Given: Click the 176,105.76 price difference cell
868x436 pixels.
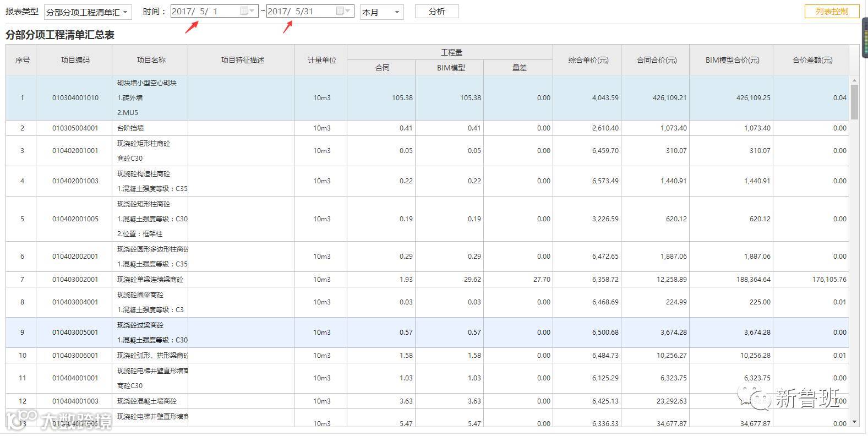Looking at the screenshot, I should coord(812,280).
